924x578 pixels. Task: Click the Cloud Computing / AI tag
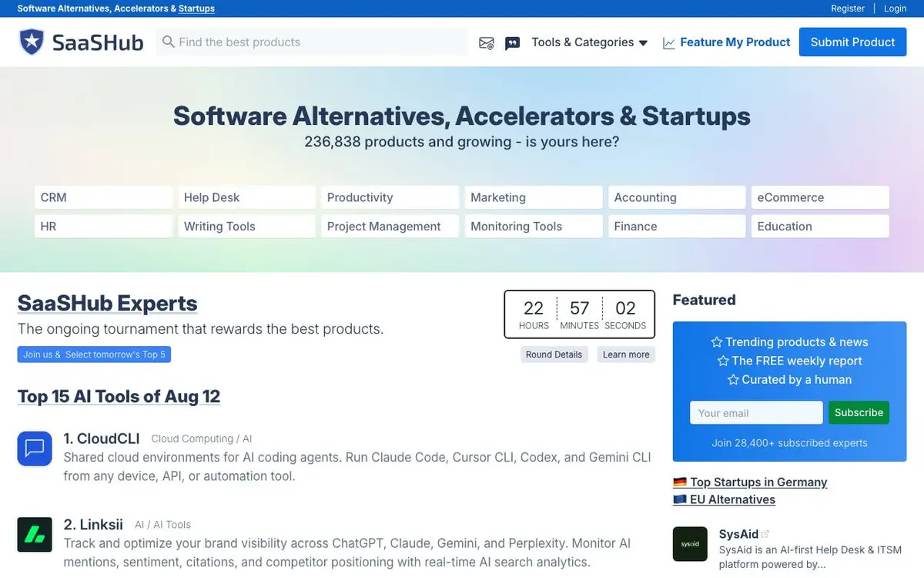(x=202, y=439)
